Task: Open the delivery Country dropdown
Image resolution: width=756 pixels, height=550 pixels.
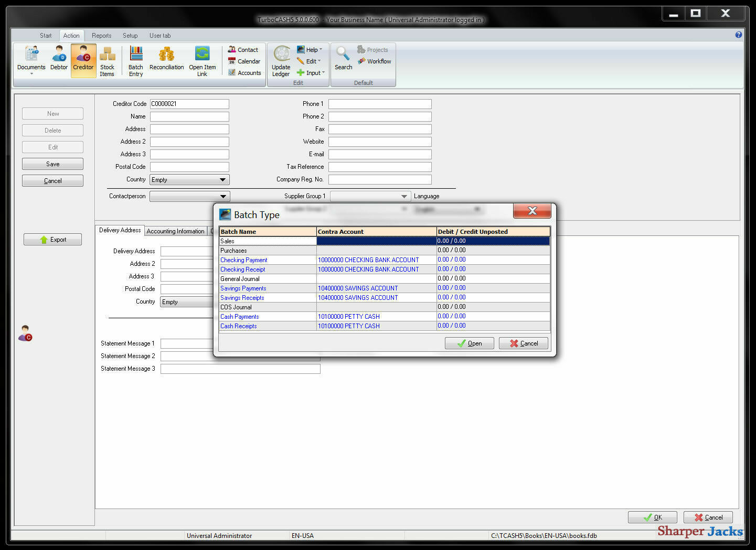Action: 187,302
